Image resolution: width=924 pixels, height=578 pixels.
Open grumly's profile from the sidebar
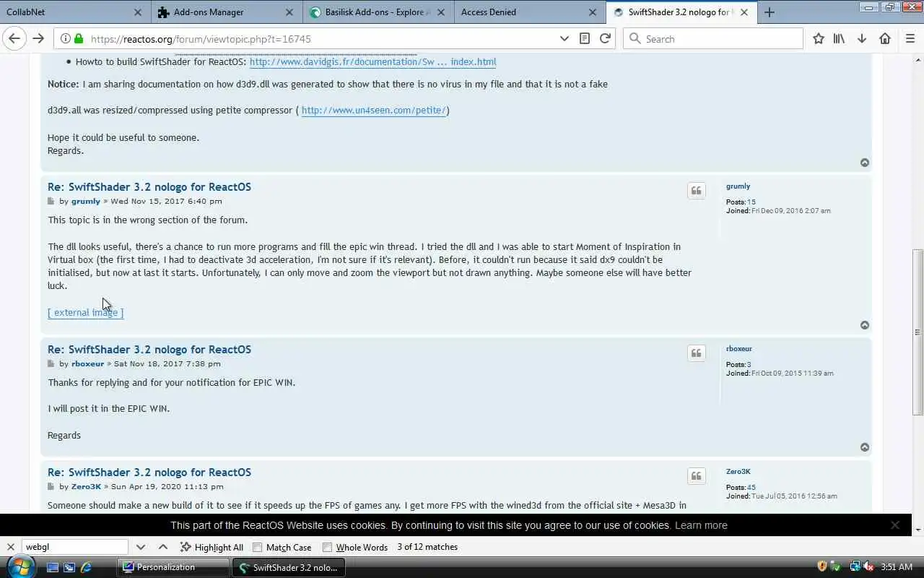click(x=738, y=186)
